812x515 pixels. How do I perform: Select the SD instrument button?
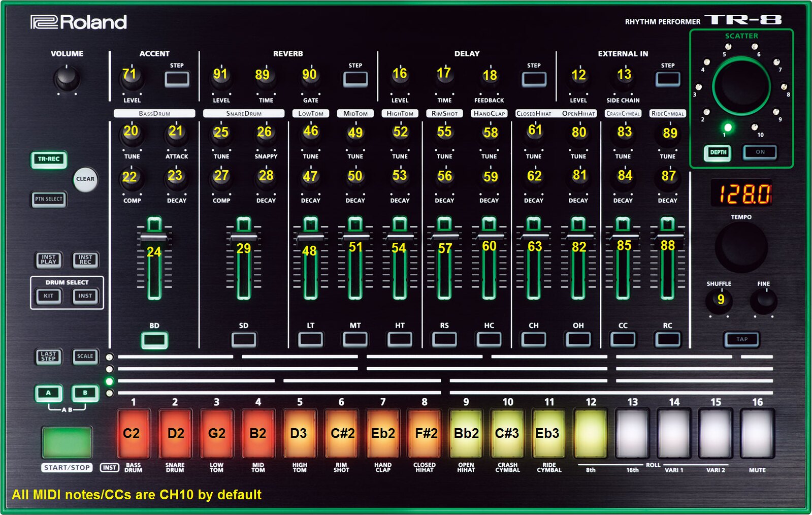pyautogui.click(x=244, y=340)
